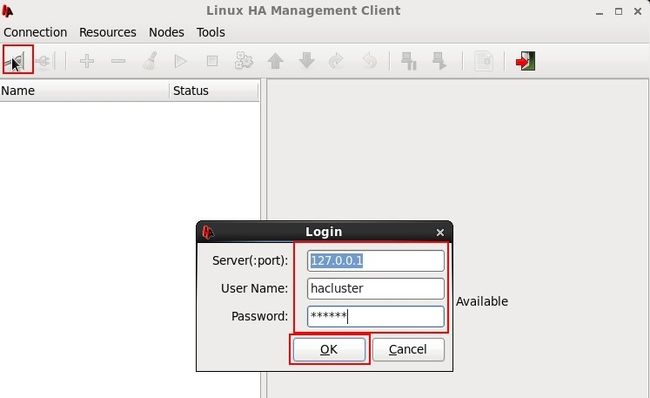The height and width of the screenshot is (398, 650).
Task: Open the Connection menu
Action: click(x=35, y=32)
